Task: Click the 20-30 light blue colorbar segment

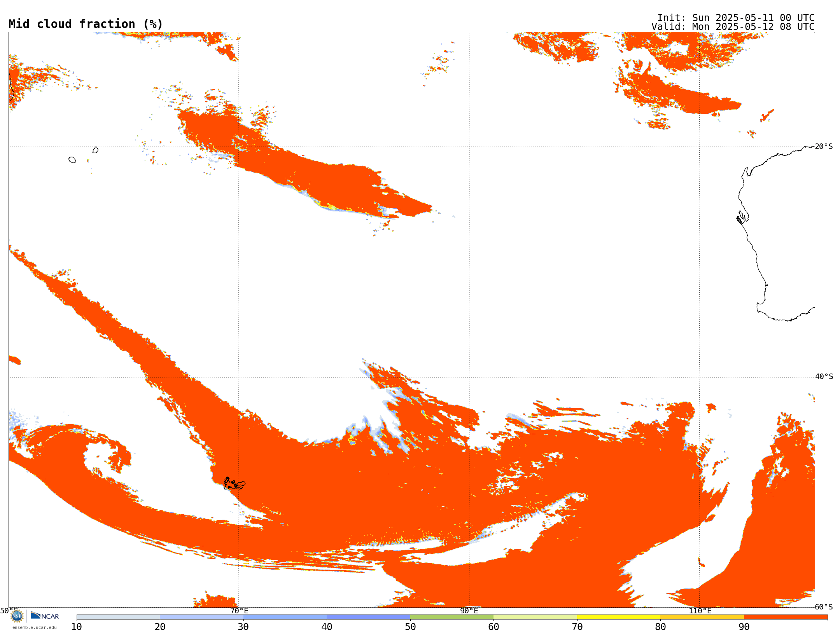Action: (x=201, y=617)
